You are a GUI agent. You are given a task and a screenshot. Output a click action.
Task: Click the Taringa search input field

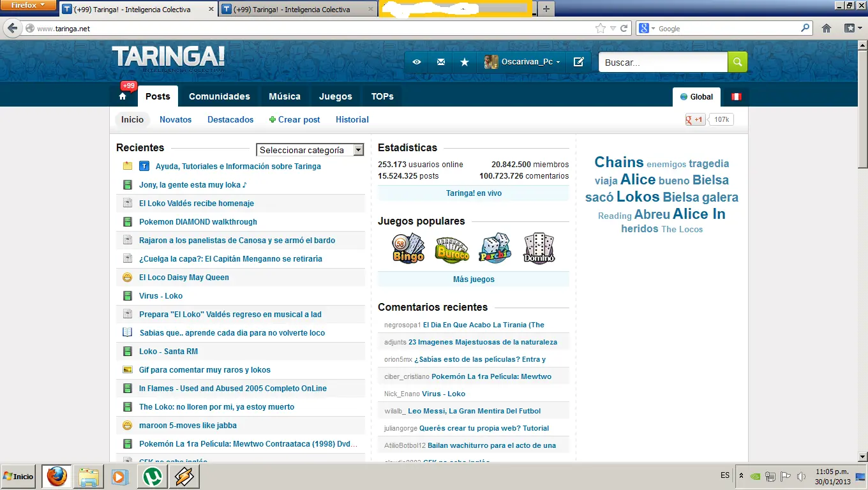[663, 62]
